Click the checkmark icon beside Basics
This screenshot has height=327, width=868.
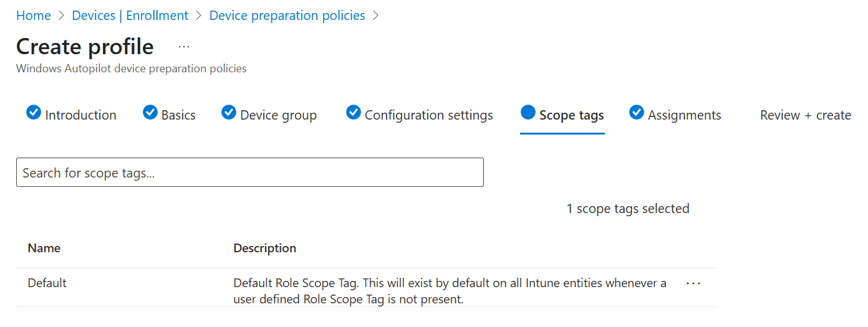pos(150,113)
